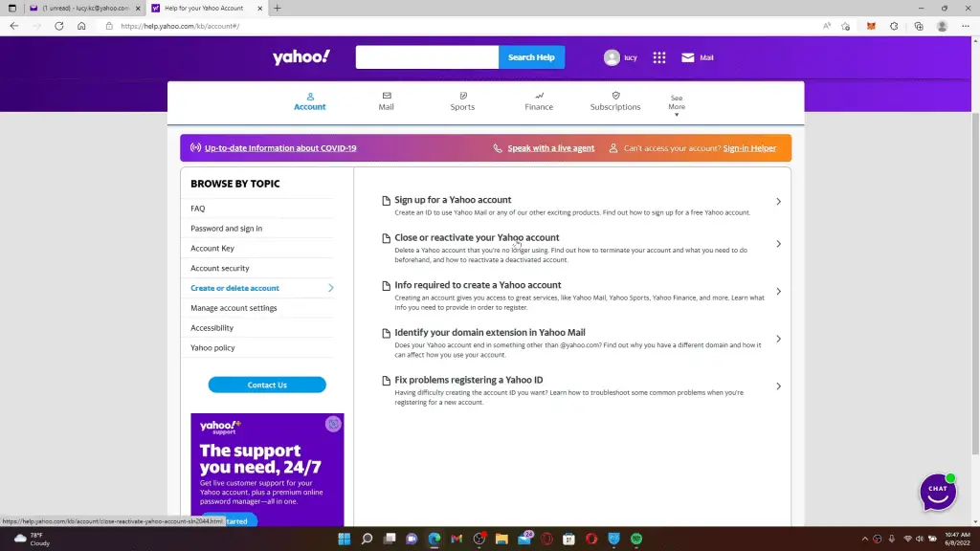Open the Windows Start menu
This screenshot has width=980, height=551.
click(345, 539)
